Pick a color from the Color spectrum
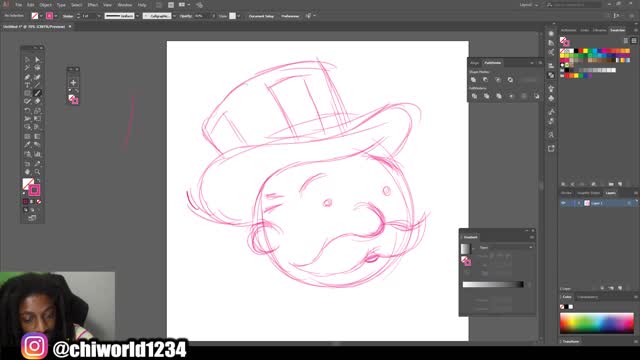The height and width of the screenshot is (360, 640). 597,323
